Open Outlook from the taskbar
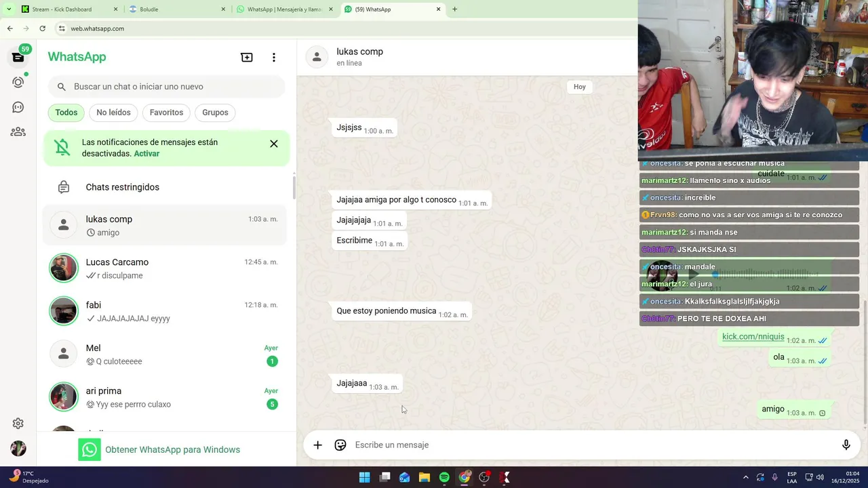 click(404, 477)
